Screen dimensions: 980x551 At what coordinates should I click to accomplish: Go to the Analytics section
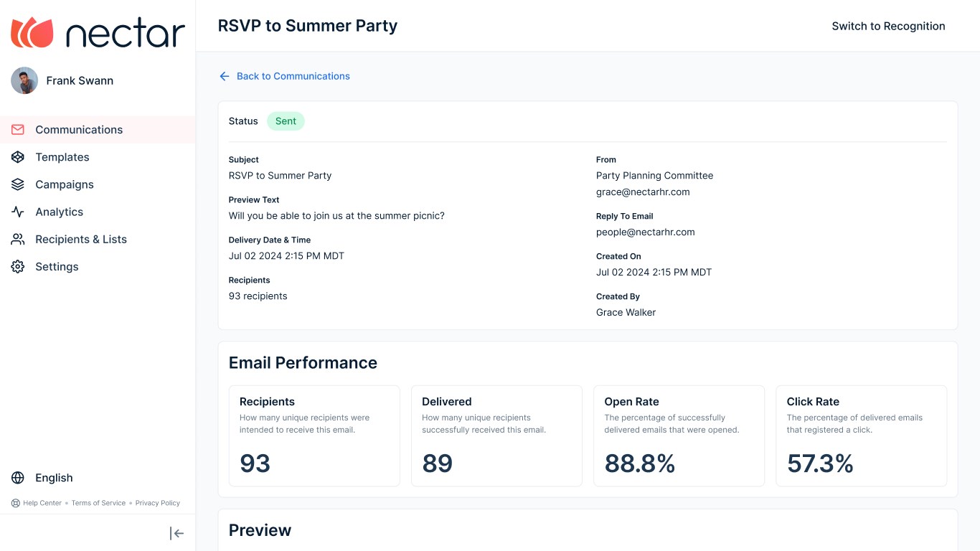click(x=60, y=212)
